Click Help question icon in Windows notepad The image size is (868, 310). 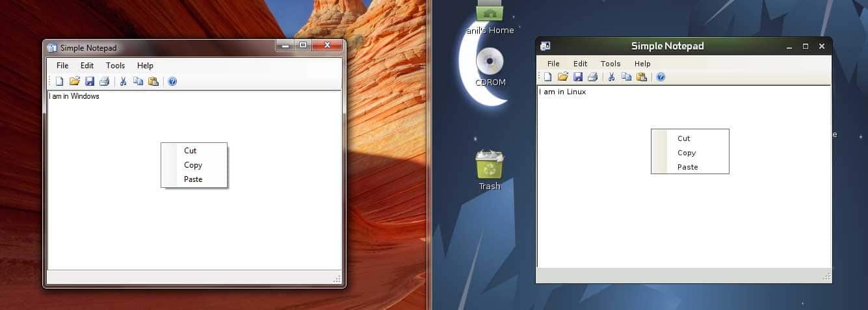pyautogui.click(x=172, y=81)
